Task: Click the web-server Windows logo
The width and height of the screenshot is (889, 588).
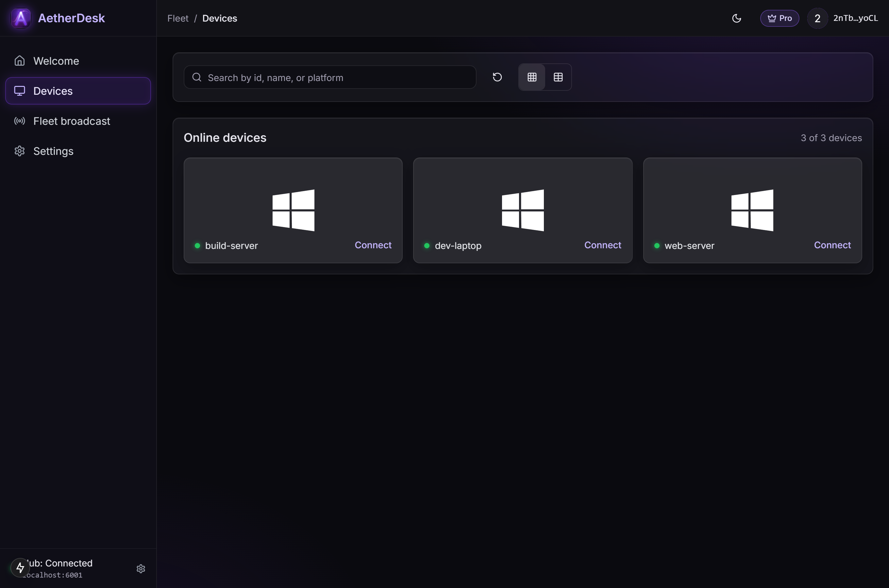Action: [x=752, y=210]
